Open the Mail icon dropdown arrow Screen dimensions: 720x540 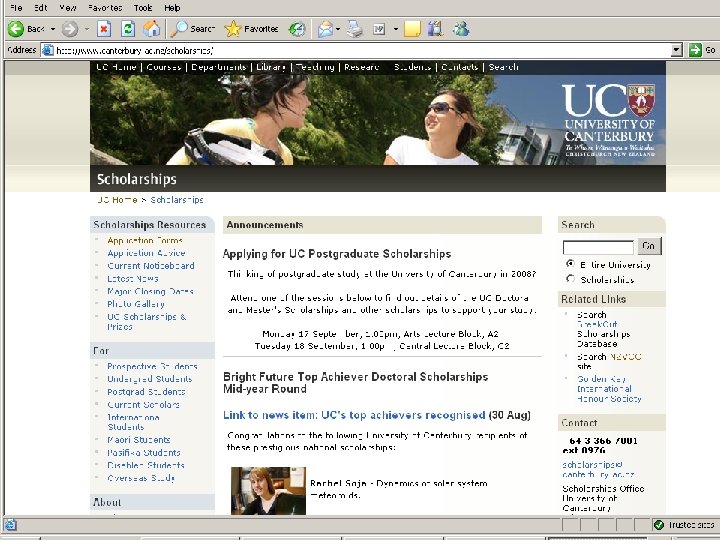(338, 29)
